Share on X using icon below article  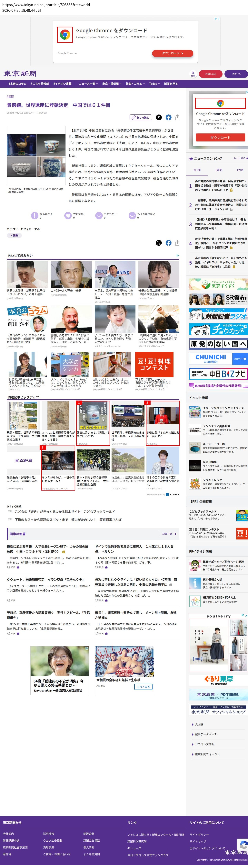coord(159,243)
